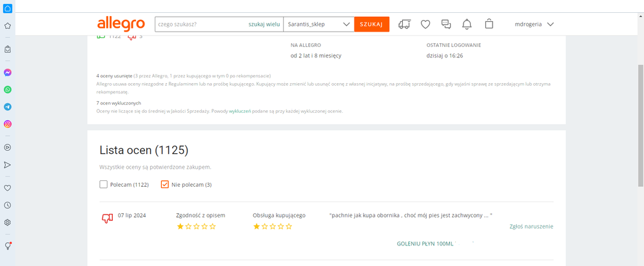Open Telegram in browser sidebar
Image resolution: width=644 pixels, height=266 pixels.
pyautogui.click(x=7, y=107)
